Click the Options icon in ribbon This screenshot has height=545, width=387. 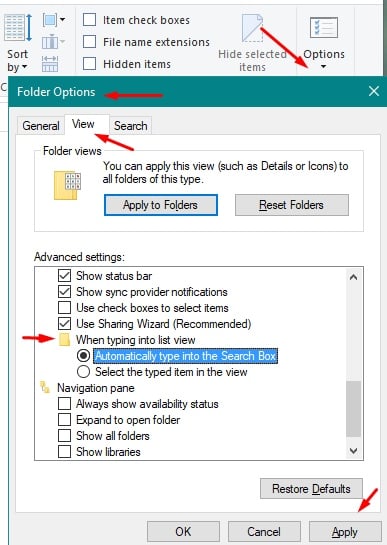coord(323,27)
